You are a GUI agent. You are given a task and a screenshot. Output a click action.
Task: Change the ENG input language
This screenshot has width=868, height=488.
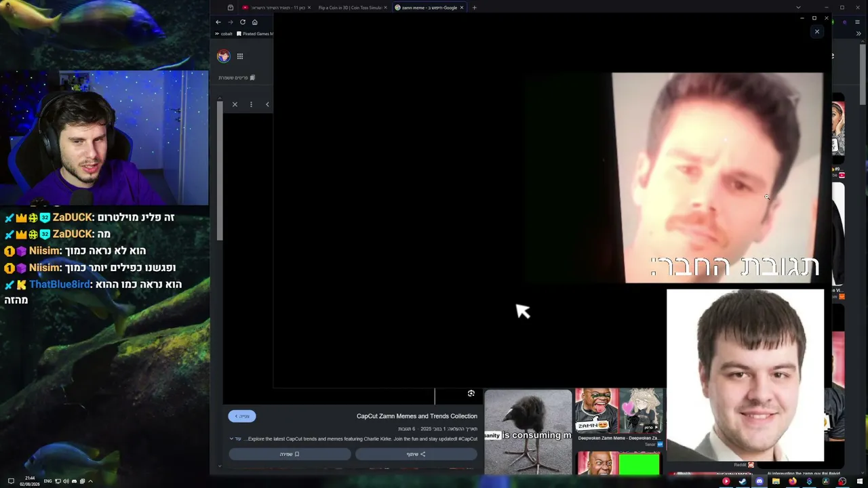[47, 481]
